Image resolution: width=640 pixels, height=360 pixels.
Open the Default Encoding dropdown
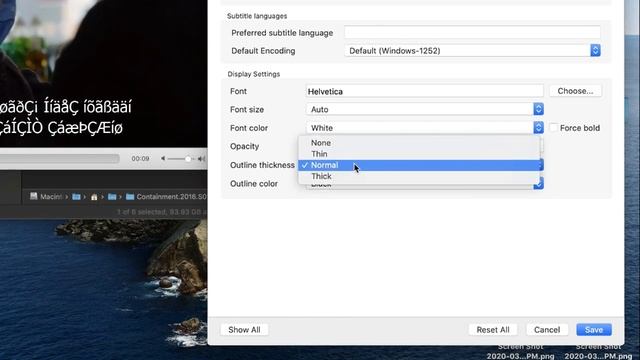click(472, 51)
